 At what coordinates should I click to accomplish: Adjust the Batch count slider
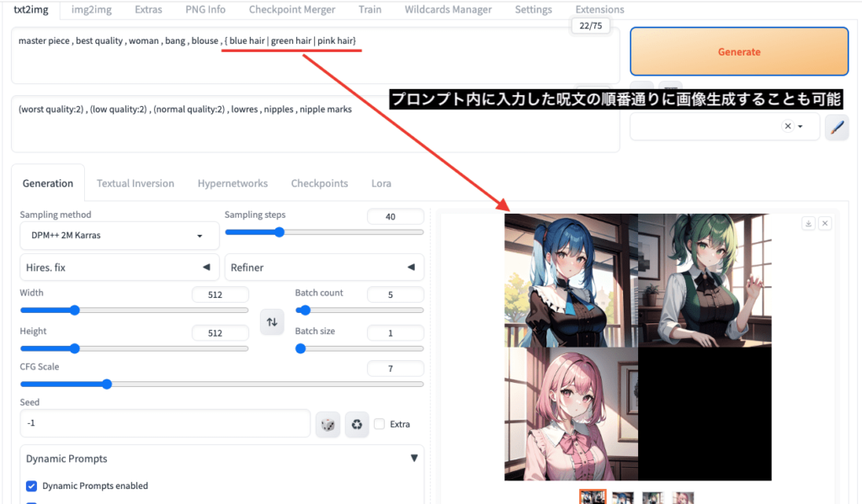359,310
